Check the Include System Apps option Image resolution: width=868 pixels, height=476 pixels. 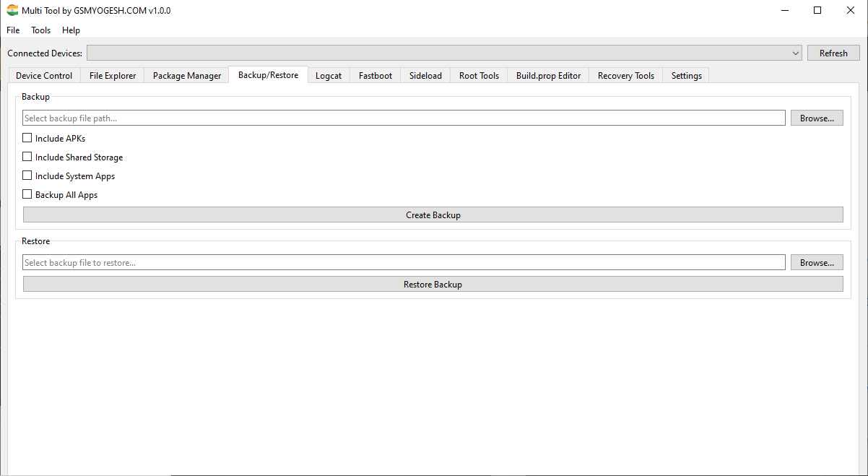tap(27, 176)
